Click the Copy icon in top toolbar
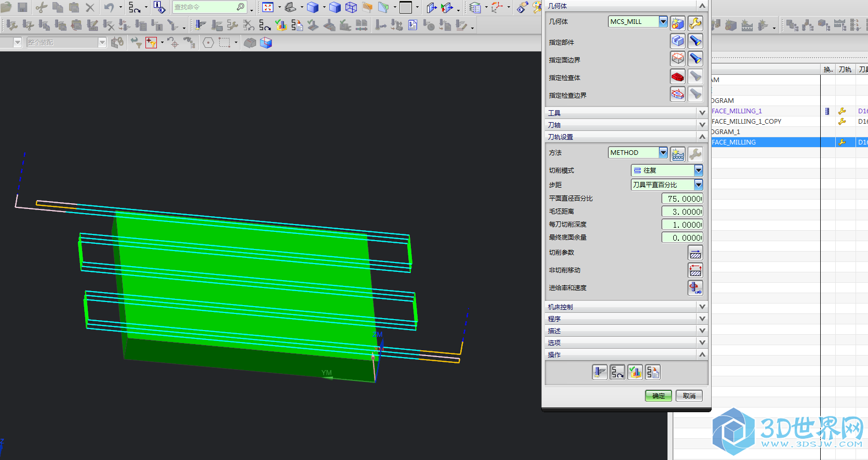Viewport: 868px width, 460px height. coord(58,7)
